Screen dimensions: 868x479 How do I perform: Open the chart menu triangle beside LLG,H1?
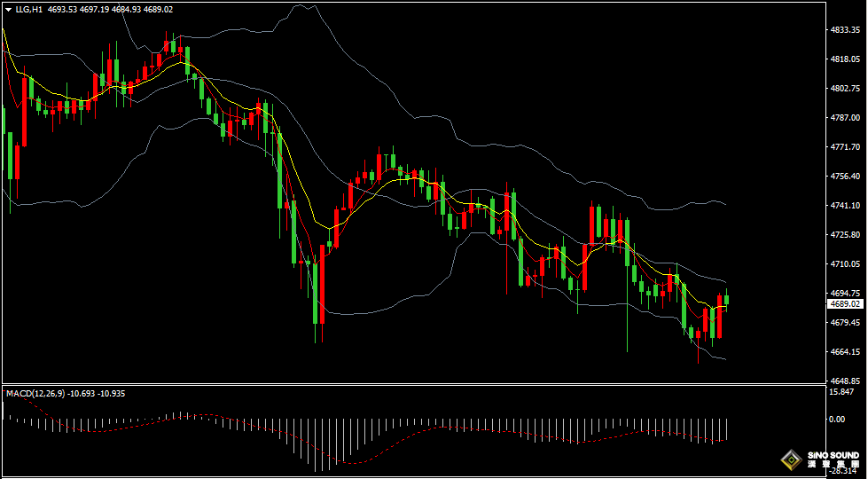click(8, 10)
